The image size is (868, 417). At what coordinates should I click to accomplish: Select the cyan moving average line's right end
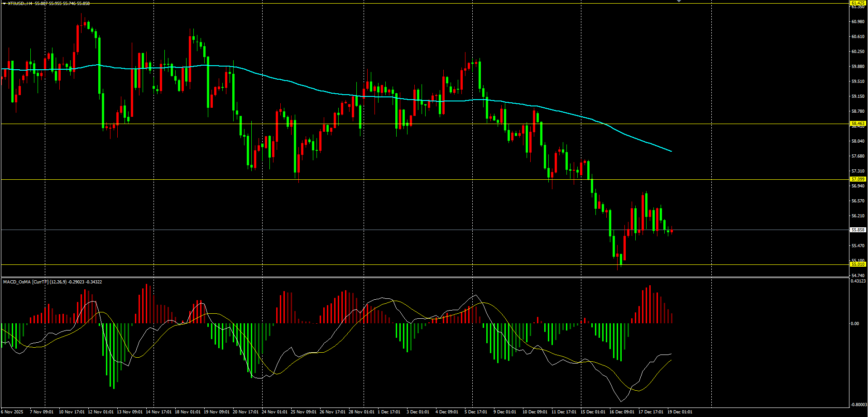tap(671, 151)
